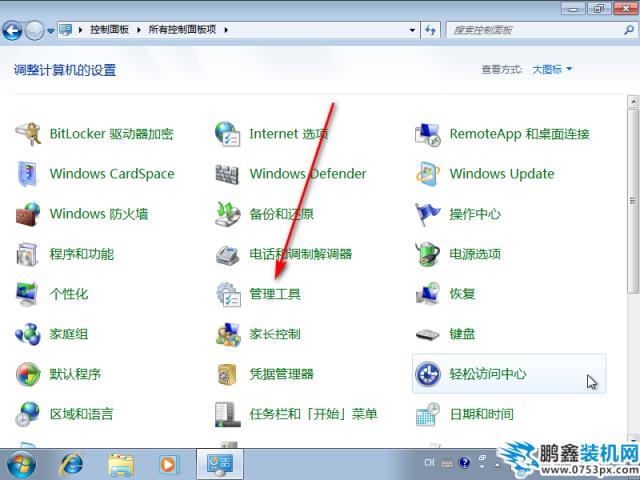The image size is (640, 480).
Task: Open 任务栏和「开始」菜单 icon
Action: tap(228, 414)
